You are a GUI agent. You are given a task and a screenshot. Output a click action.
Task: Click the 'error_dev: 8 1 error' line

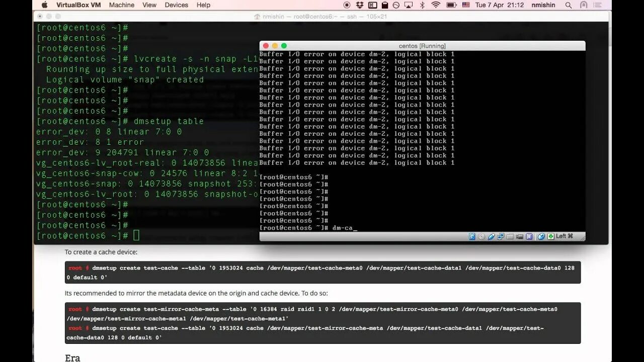pyautogui.click(x=90, y=142)
